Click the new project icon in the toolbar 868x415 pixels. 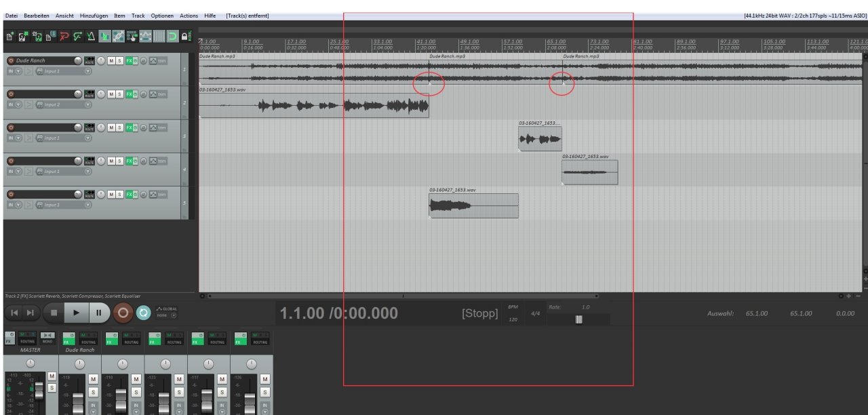pyautogui.click(x=11, y=36)
